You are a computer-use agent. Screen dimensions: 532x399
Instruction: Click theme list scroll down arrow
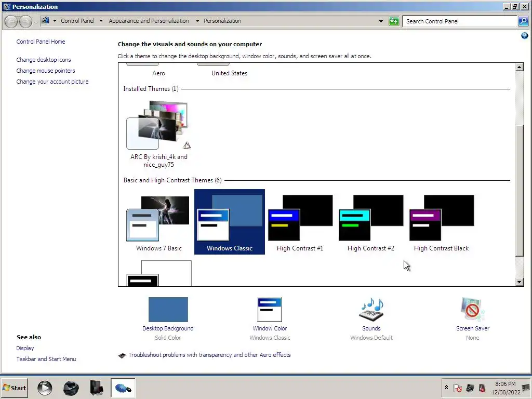[x=519, y=282]
